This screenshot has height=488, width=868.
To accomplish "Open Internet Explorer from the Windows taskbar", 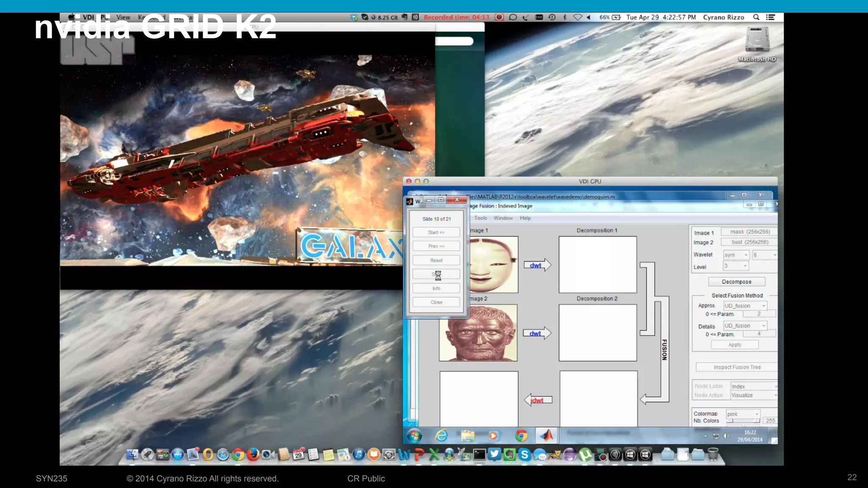I will [x=441, y=435].
